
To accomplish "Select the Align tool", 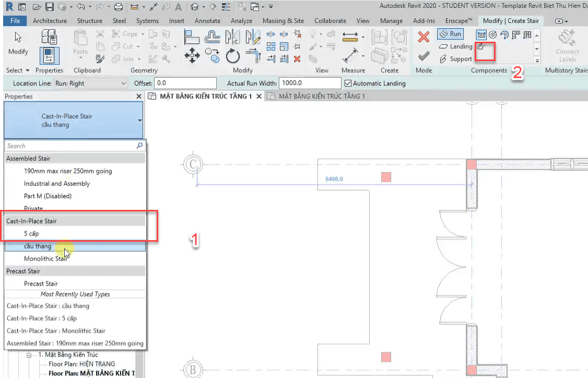I will coord(192,37).
